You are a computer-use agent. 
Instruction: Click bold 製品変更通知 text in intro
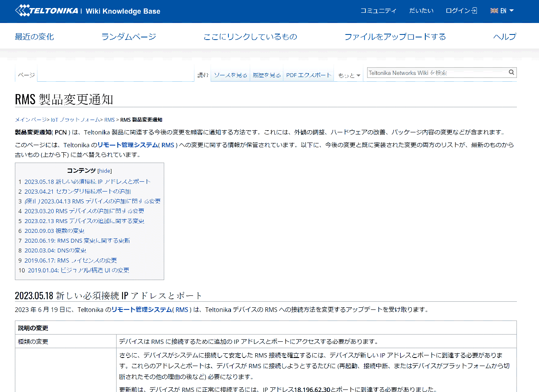(33, 132)
